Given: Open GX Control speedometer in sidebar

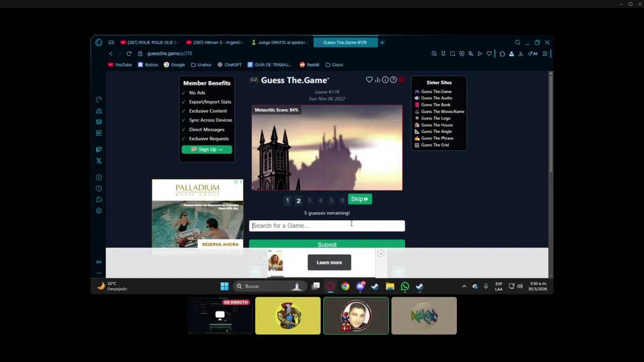Looking at the screenshot, I should (99, 100).
